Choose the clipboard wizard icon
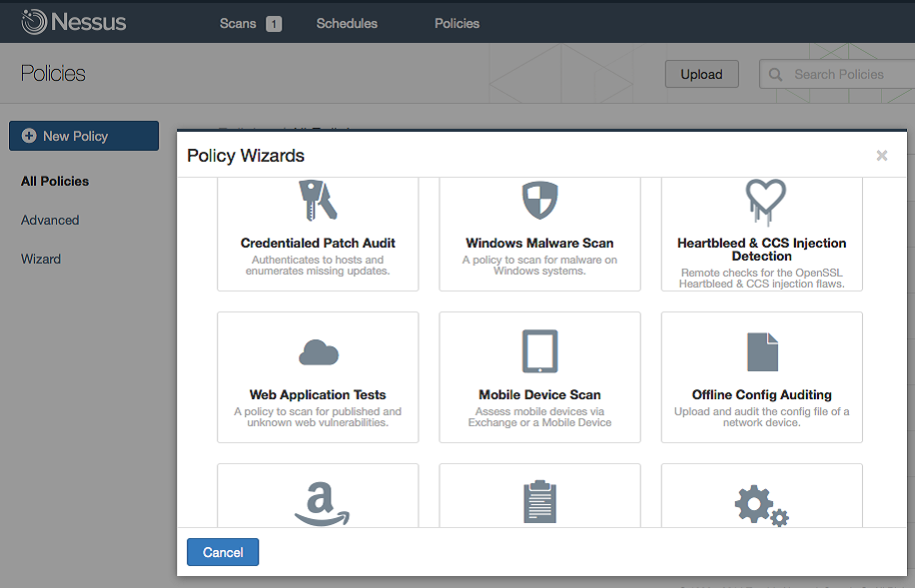Viewport: 915px width, 588px height. tap(539, 502)
